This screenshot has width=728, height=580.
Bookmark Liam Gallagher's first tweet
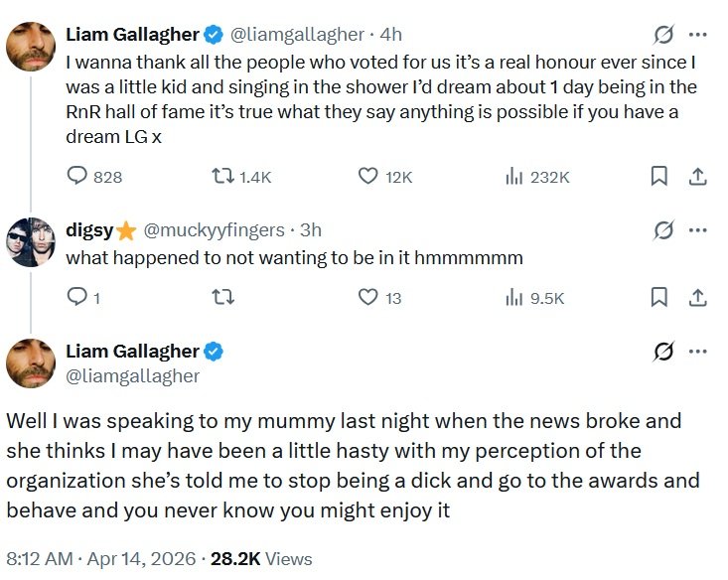(x=658, y=176)
